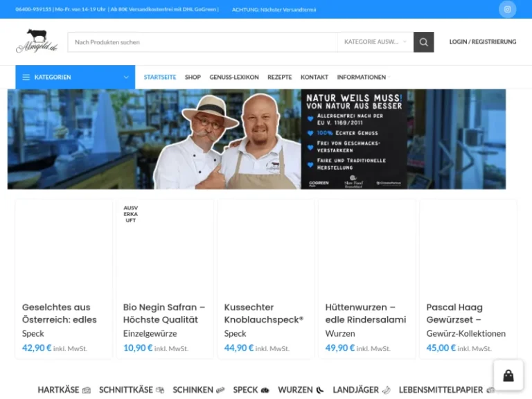
Task: Go to the Shop menu item
Action: tap(193, 77)
